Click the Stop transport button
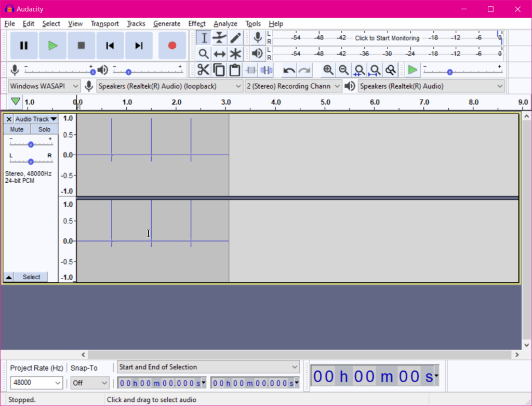The image size is (532, 406). pos(81,46)
